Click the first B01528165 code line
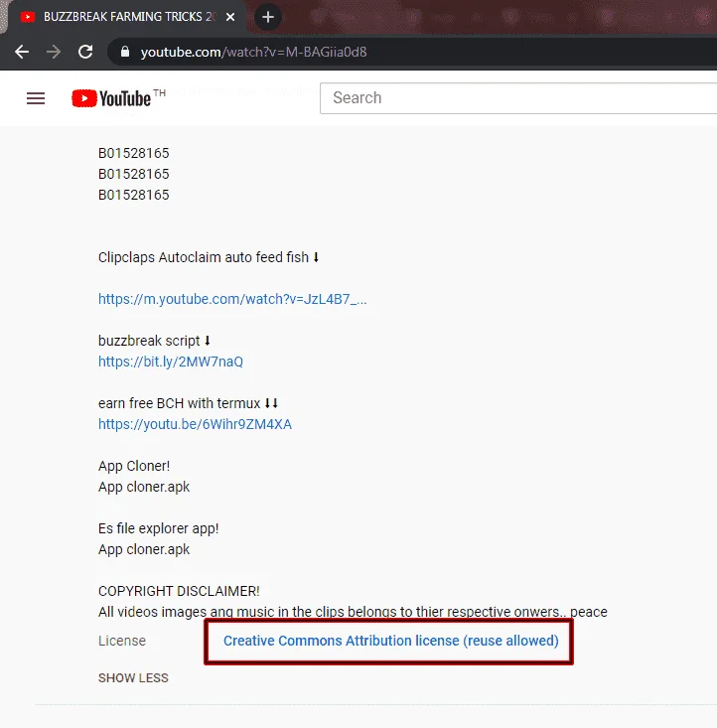The image size is (717, 728). (134, 153)
